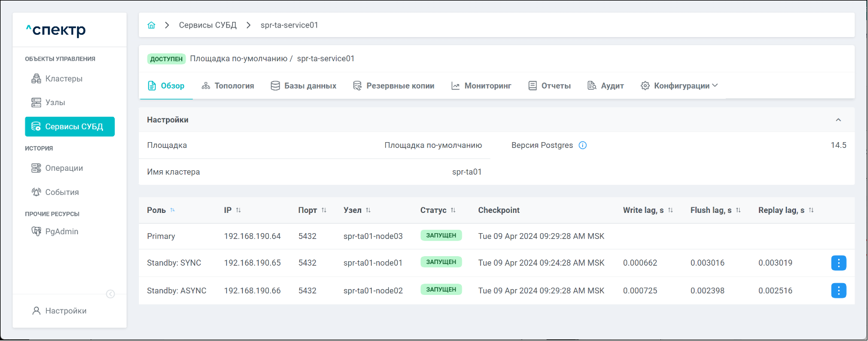
Task: Collapse the sidebar with arrow icon
Action: pyautogui.click(x=111, y=294)
